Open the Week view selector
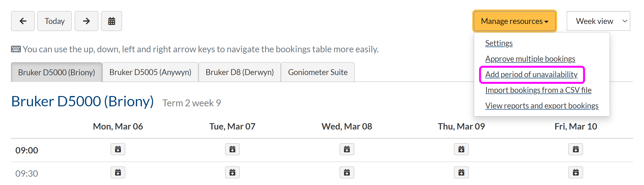The image size is (644, 185). pyautogui.click(x=598, y=21)
